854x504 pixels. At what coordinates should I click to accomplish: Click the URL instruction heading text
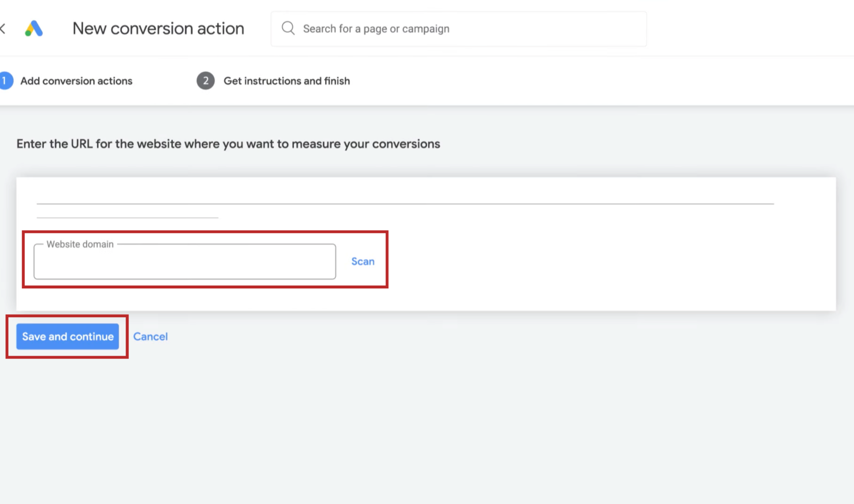[228, 143]
